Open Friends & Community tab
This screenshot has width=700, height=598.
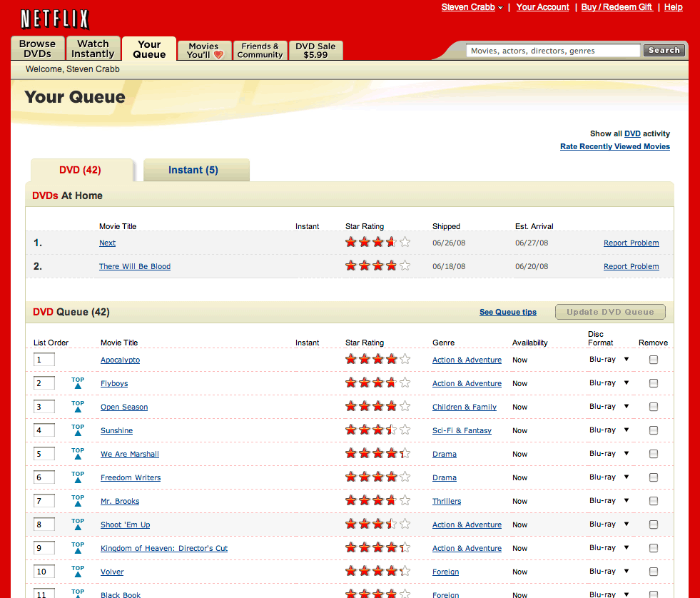(x=260, y=50)
